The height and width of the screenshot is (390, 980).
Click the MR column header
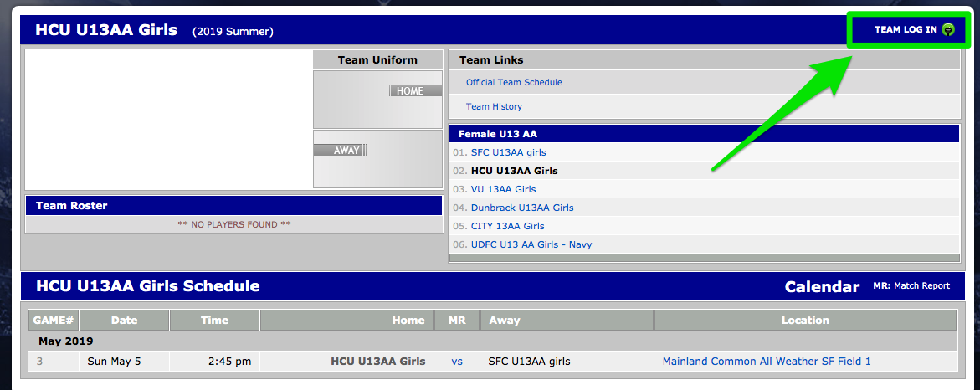tap(457, 320)
